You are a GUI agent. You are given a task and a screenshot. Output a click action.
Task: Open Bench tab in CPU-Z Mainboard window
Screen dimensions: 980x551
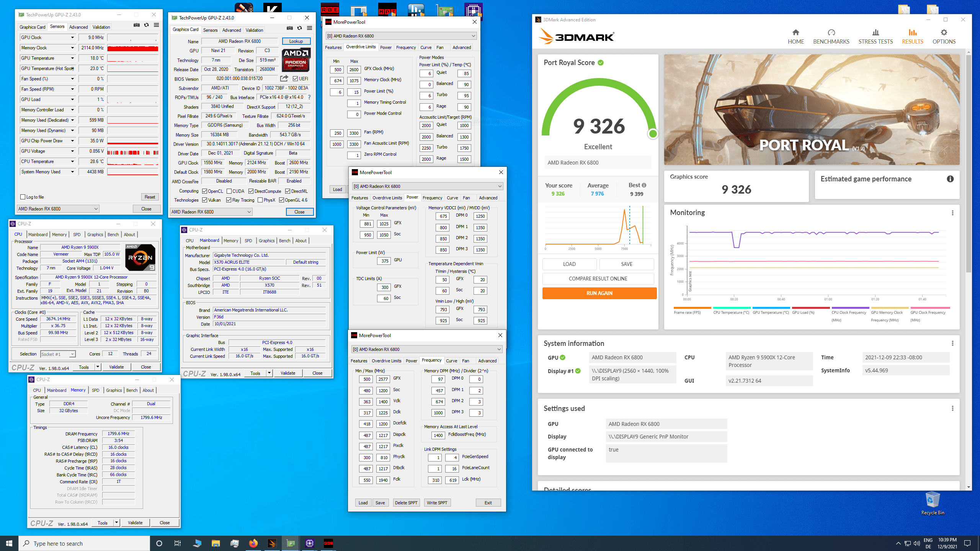(x=284, y=241)
